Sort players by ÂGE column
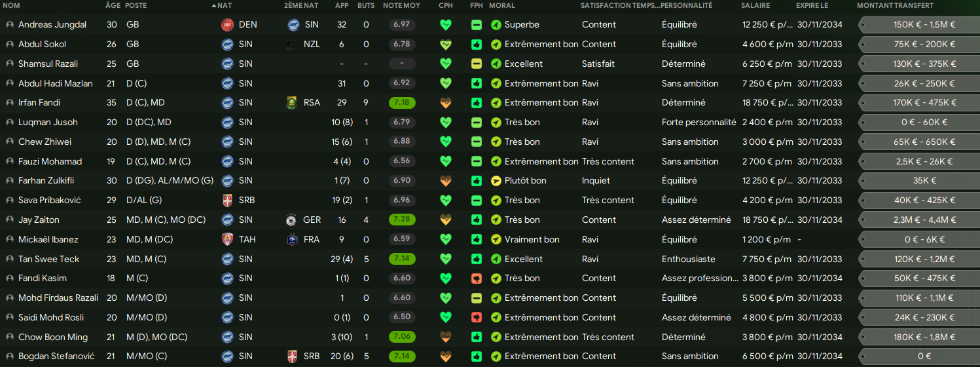This screenshot has width=980, height=367. (113, 5)
